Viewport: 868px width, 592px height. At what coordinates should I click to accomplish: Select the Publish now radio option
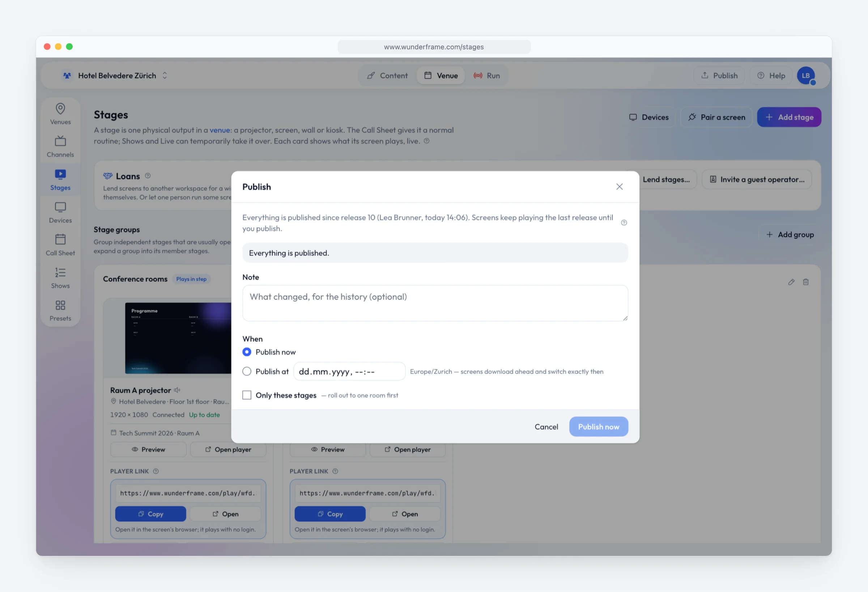(x=247, y=352)
